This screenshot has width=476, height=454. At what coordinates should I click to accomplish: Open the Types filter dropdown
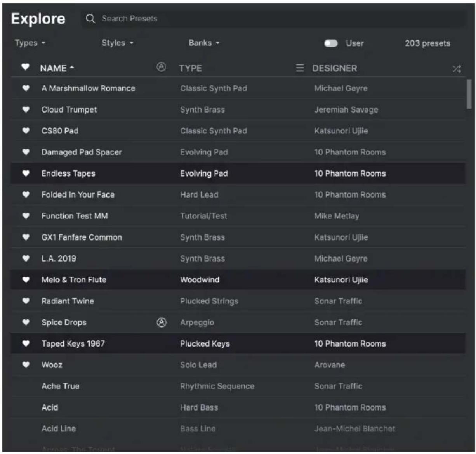(30, 43)
